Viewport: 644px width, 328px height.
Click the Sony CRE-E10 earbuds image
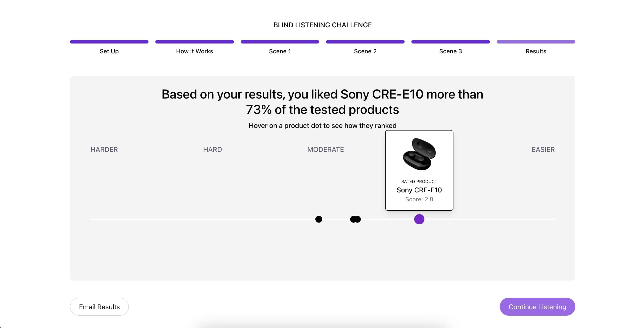coord(419,154)
